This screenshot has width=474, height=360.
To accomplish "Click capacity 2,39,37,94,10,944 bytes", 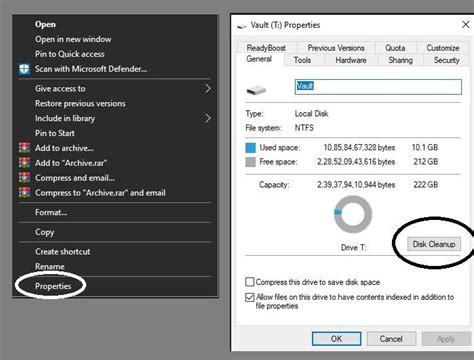I will point(356,185).
